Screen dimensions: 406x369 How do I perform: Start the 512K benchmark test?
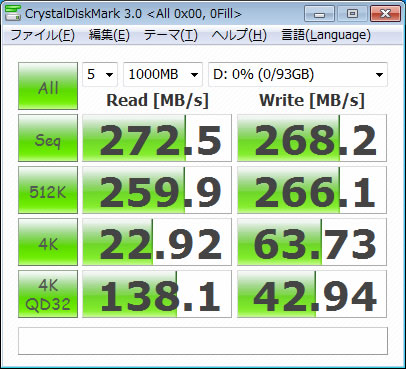click(48, 190)
